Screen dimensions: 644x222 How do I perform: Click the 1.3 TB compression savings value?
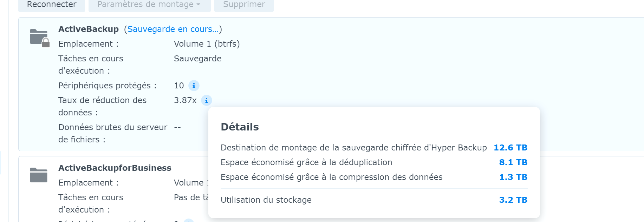513,177
